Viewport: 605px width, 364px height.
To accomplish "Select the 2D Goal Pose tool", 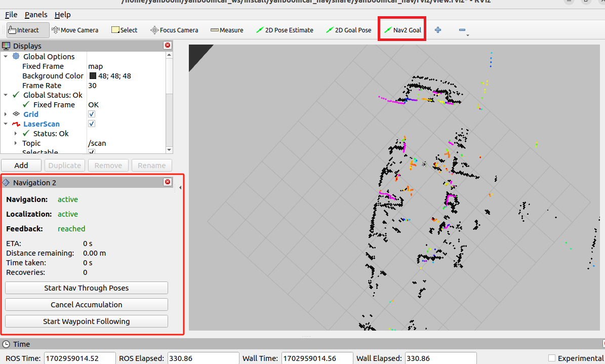I will point(348,30).
